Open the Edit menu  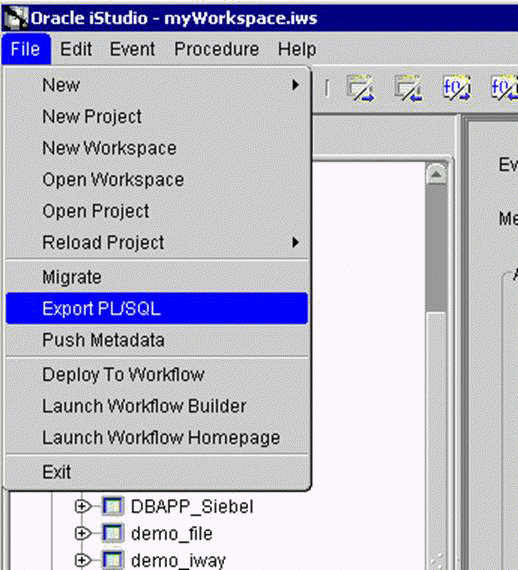click(x=76, y=49)
